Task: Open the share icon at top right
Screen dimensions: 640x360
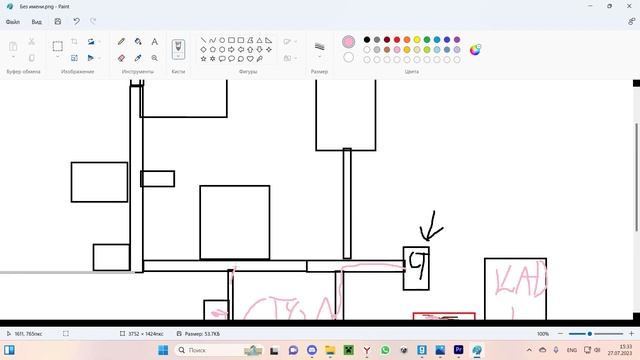Action: [x=631, y=21]
